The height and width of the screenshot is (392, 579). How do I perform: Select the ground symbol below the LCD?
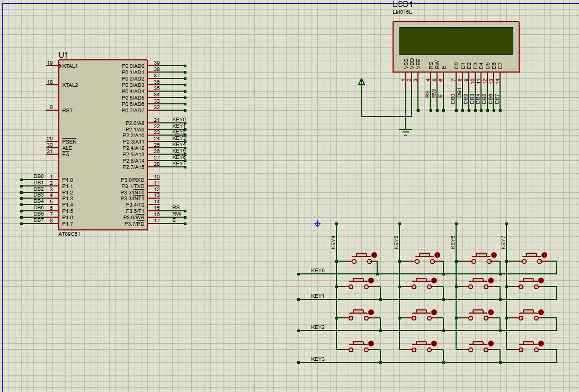tap(406, 132)
